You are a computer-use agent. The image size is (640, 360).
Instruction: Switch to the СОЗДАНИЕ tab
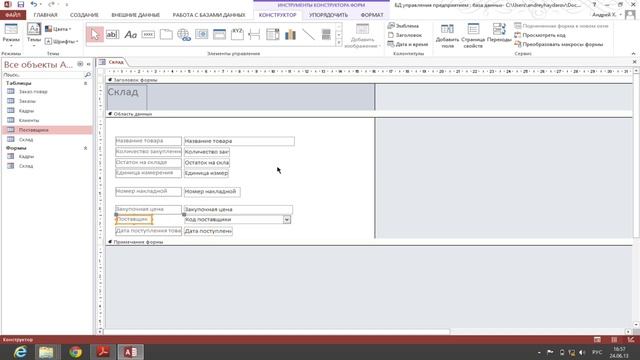84,15
